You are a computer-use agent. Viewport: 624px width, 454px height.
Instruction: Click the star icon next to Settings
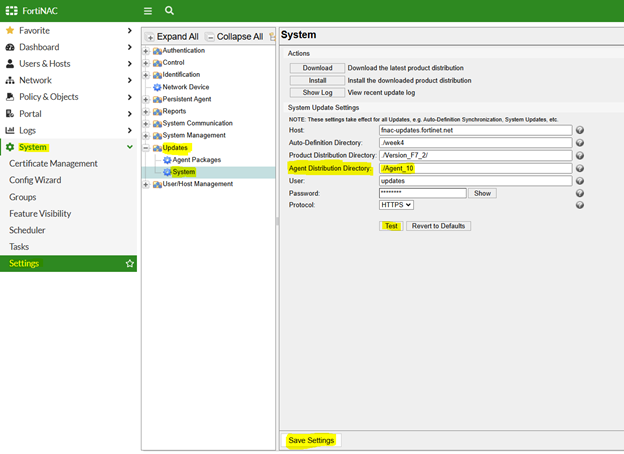[129, 264]
